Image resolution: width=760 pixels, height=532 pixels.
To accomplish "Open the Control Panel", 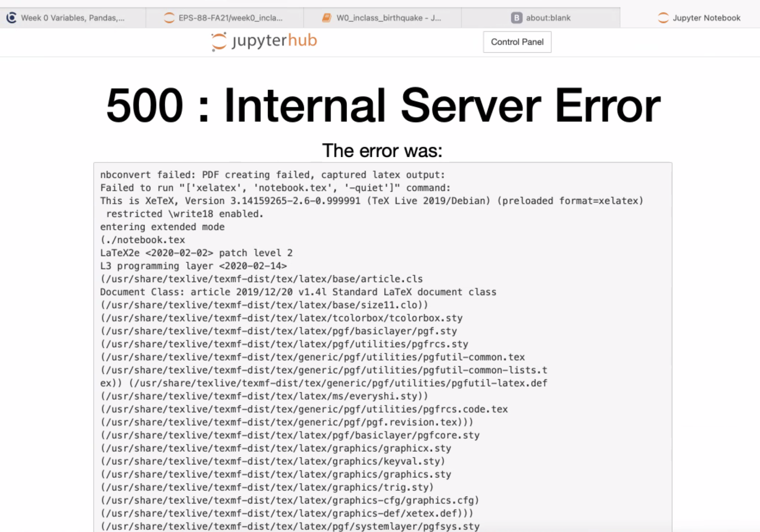I will pyautogui.click(x=517, y=42).
